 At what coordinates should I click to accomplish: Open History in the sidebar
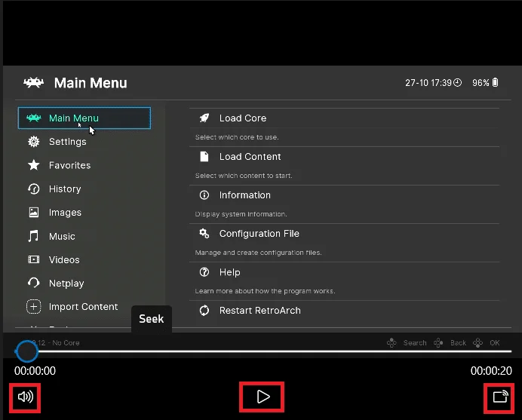(x=65, y=189)
